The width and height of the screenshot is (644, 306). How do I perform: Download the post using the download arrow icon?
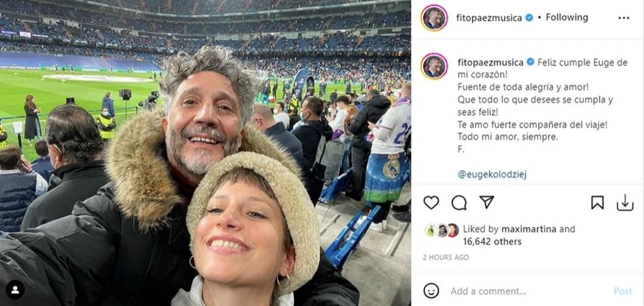click(625, 203)
